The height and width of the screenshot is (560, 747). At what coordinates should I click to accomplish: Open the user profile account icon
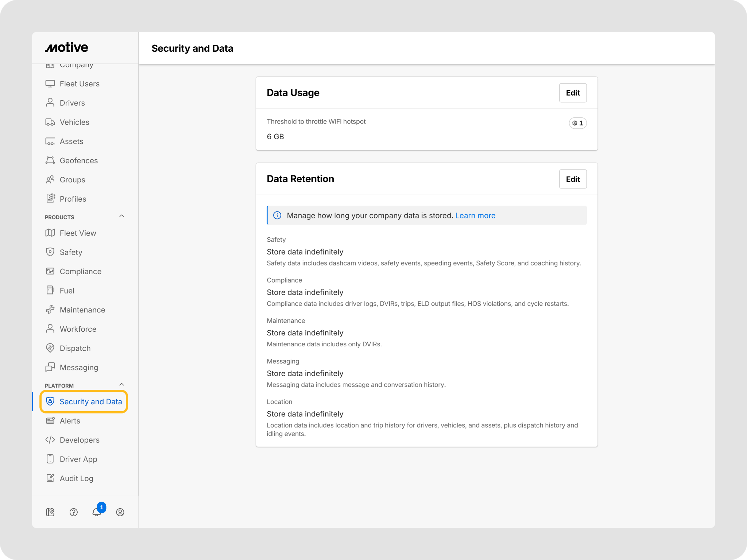(120, 512)
